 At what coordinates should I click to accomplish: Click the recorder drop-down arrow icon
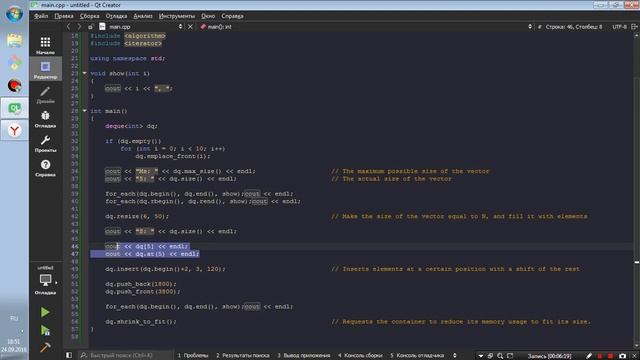point(480,356)
